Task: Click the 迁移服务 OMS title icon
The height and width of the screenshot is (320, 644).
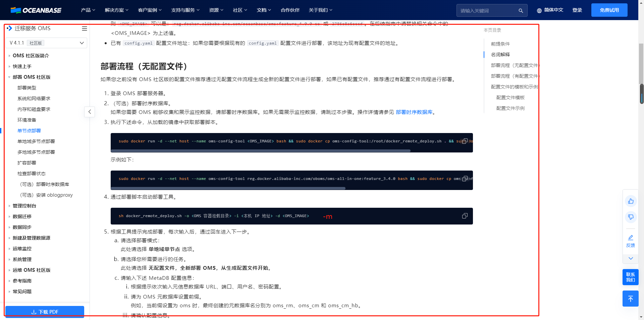Action: pyautogui.click(x=9, y=28)
